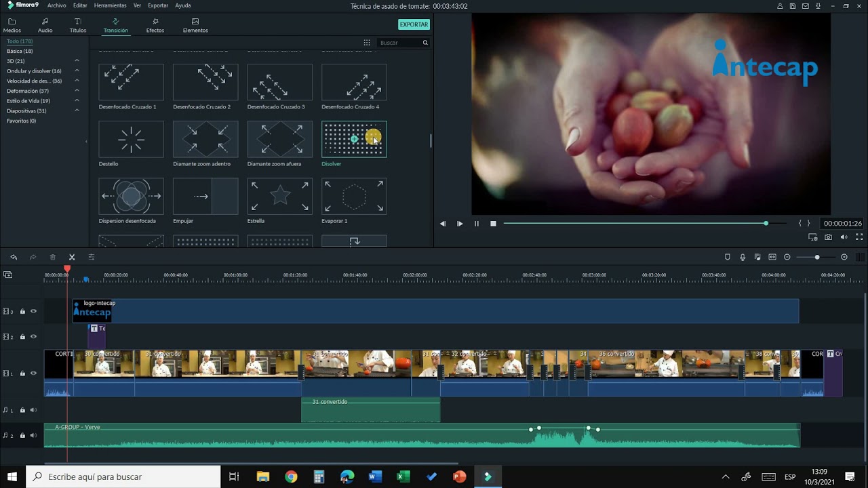Click zoom to fit timeline icon
This screenshot has width=868, height=488.
pyautogui.click(x=772, y=257)
